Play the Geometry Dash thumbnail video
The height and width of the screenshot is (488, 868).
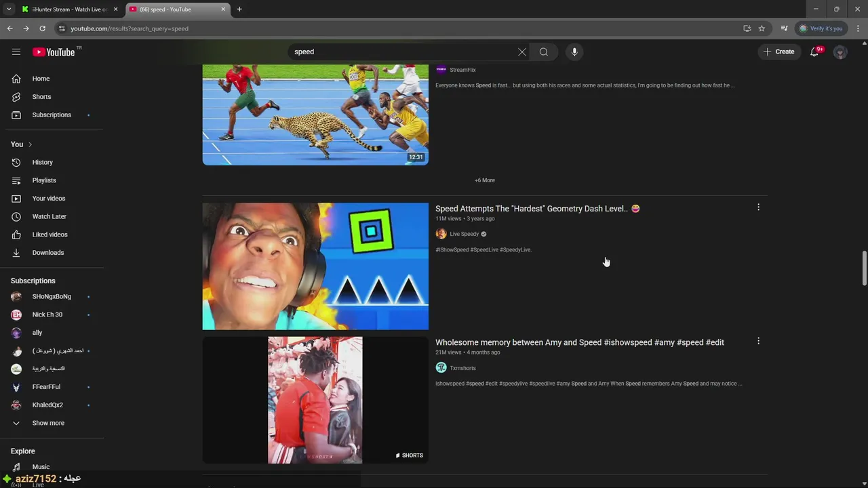(x=315, y=266)
